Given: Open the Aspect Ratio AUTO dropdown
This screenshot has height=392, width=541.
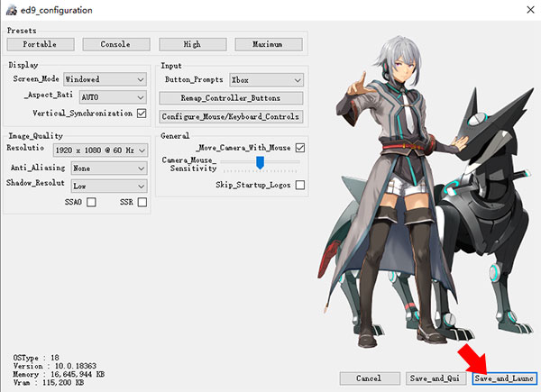Looking at the screenshot, I should pos(114,97).
